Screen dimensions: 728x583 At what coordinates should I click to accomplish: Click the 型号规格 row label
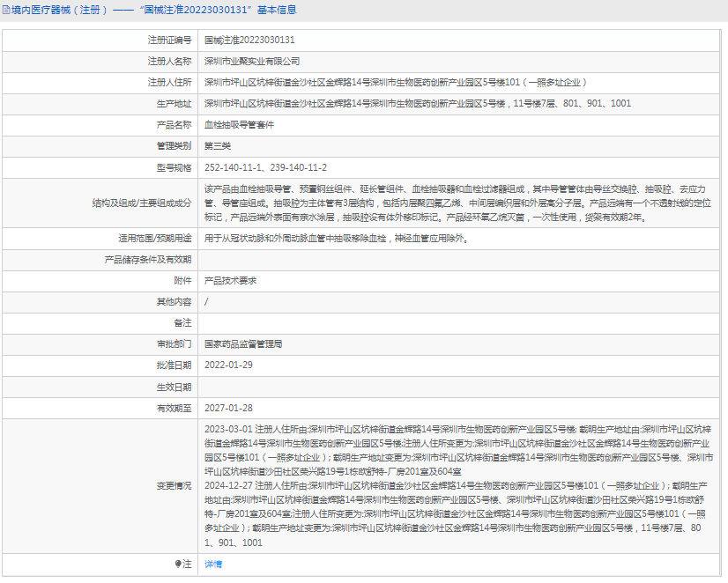pyautogui.click(x=174, y=167)
